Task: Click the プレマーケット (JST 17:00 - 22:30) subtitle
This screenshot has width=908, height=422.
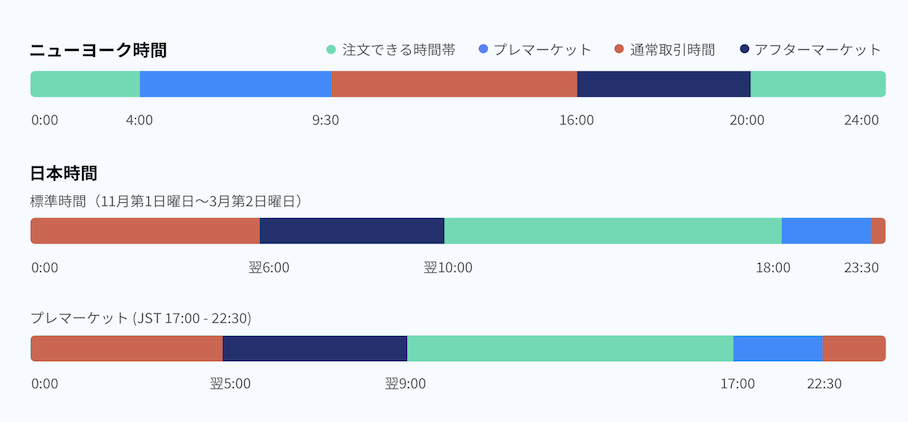Action: pos(141,318)
